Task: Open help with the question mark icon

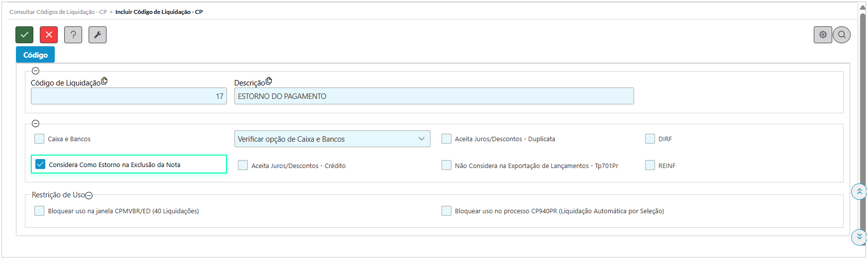Action: [73, 35]
